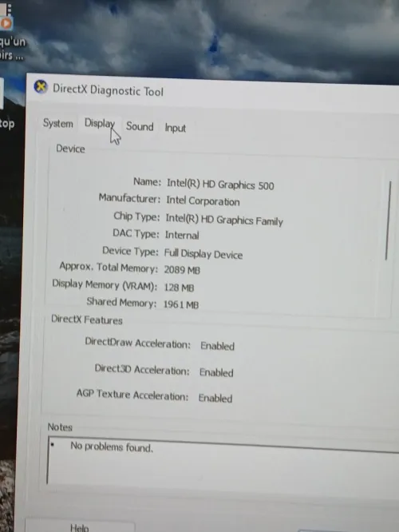Viewport: 399px width, 532px height.
Task: Click the "2089 MB" total memory value
Action: (x=182, y=270)
